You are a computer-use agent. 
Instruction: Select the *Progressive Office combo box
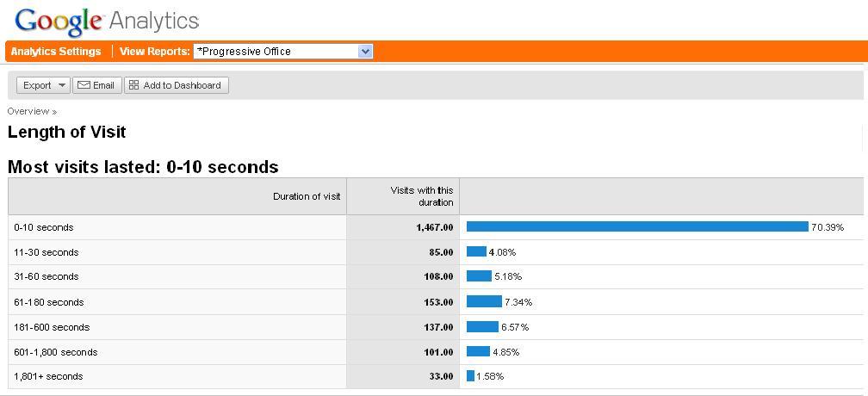282,52
